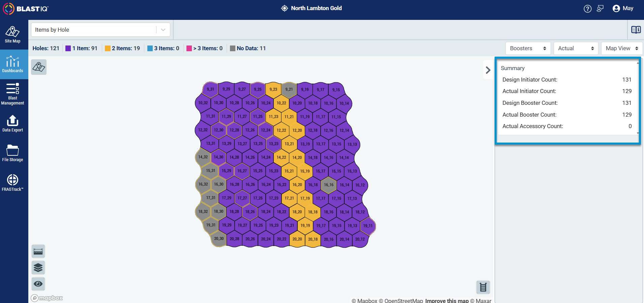Click the Summary heading

[513, 68]
